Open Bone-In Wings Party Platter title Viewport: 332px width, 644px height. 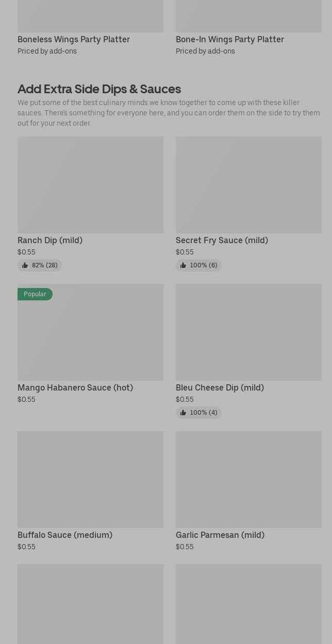pyautogui.click(x=230, y=39)
